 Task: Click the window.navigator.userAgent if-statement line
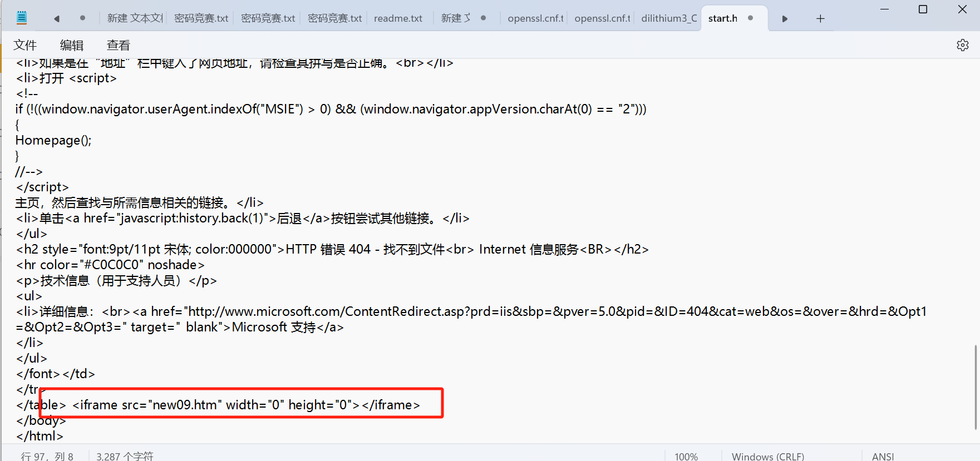331,109
